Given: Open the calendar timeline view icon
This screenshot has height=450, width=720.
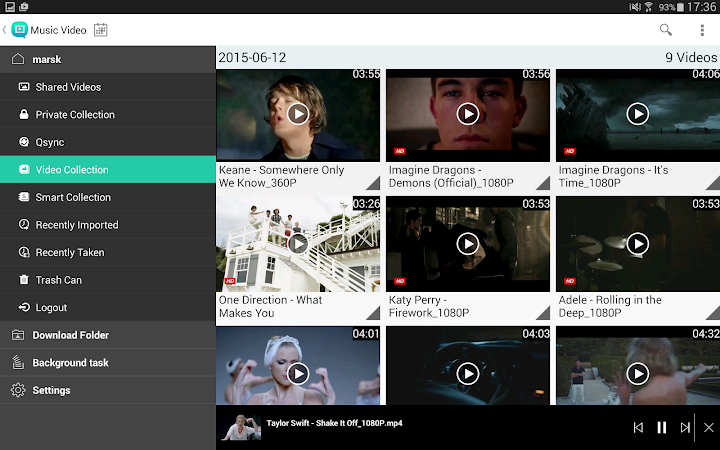Looking at the screenshot, I should (x=101, y=30).
